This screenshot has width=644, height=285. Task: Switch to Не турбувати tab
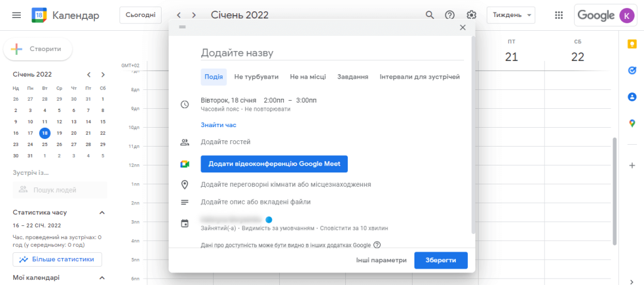pyautogui.click(x=257, y=77)
